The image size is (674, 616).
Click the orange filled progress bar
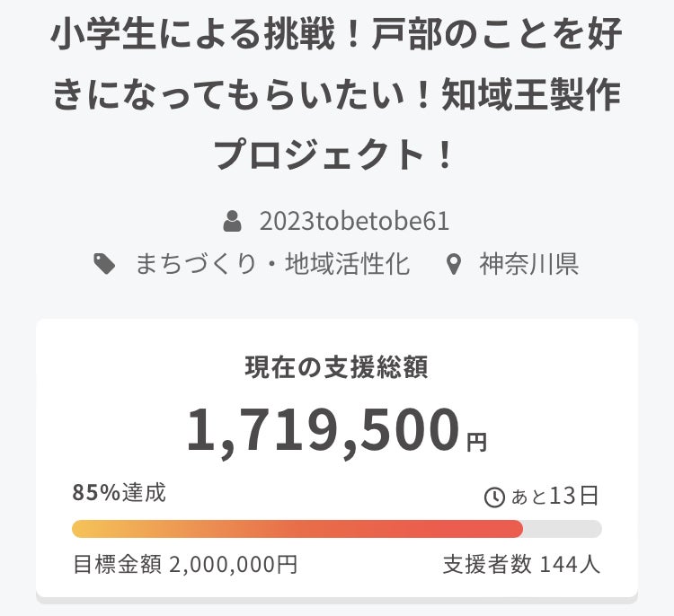[297, 529]
